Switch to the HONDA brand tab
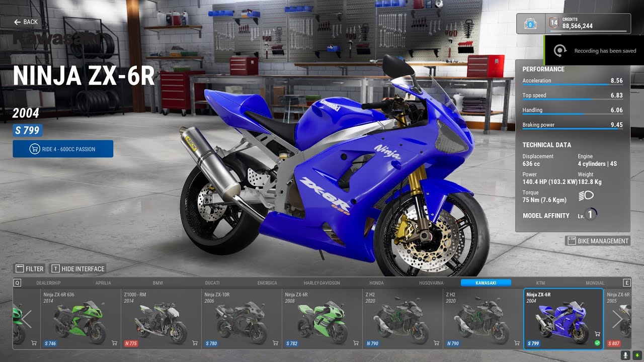The height and width of the screenshot is (362, 644). click(376, 283)
